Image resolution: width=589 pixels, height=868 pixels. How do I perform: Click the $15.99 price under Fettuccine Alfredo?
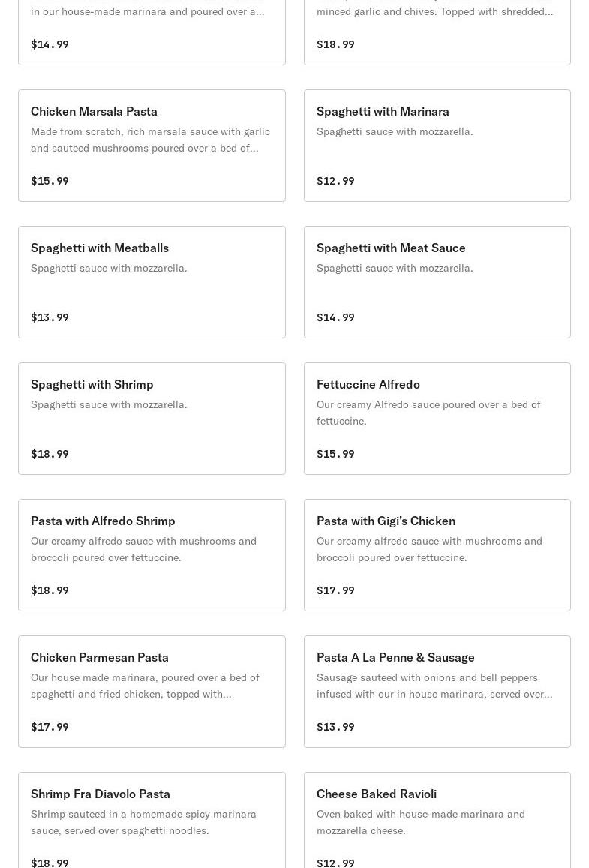tap(335, 454)
